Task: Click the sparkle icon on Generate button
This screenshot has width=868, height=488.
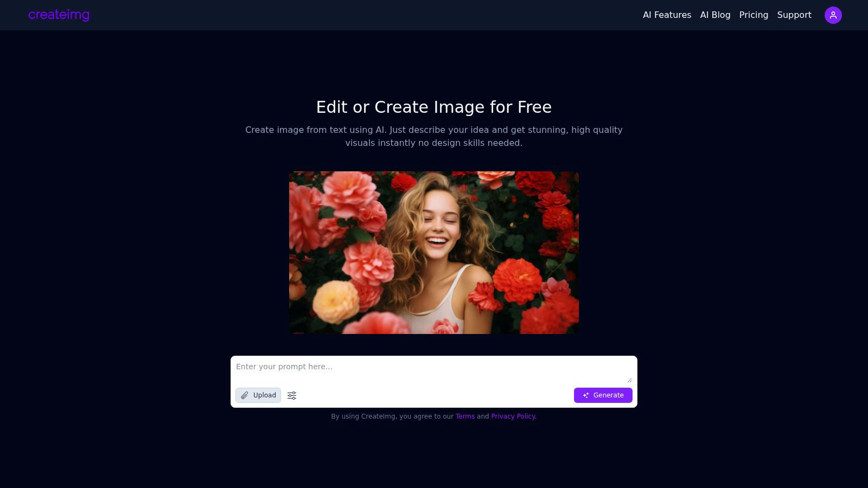Action: pos(586,395)
